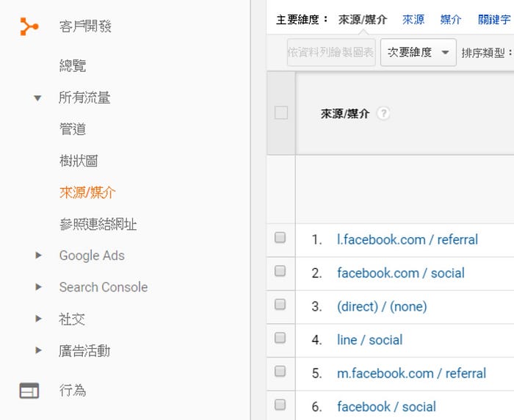Open the 行為 behavior section
The height and width of the screenshot is (420, 514).
pyautogui.click(x=73, y=391)
